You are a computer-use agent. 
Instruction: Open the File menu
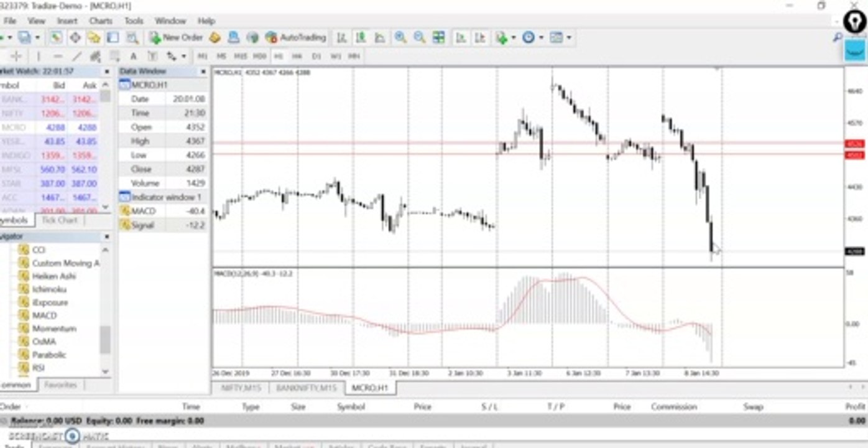10,21
